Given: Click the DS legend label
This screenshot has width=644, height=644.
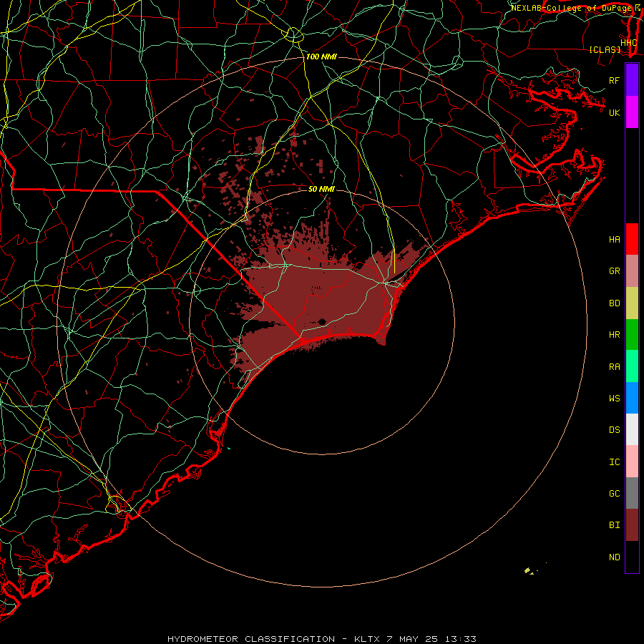Looking at the screenshot, I should point(615,430).
